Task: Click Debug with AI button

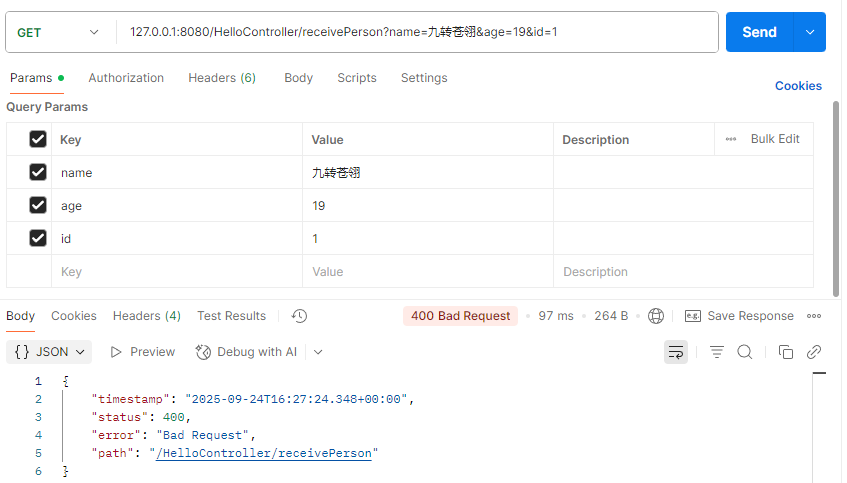Action: (246, 352)
